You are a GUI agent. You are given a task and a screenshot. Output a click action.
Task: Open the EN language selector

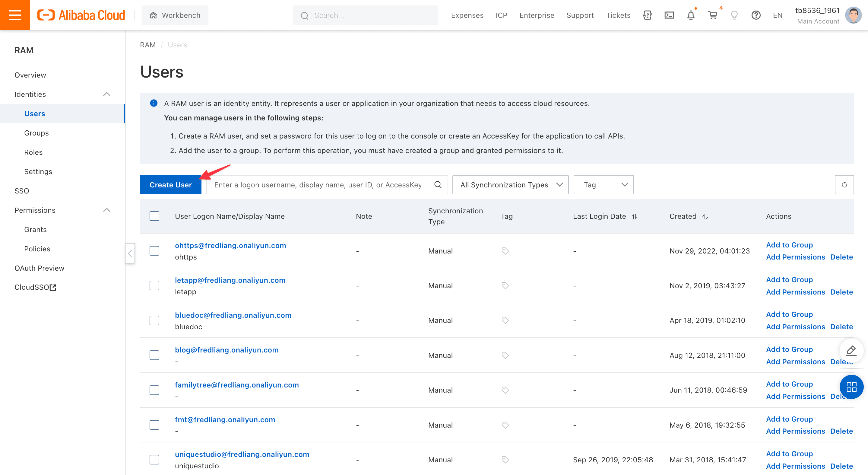[x=777, y=15]
